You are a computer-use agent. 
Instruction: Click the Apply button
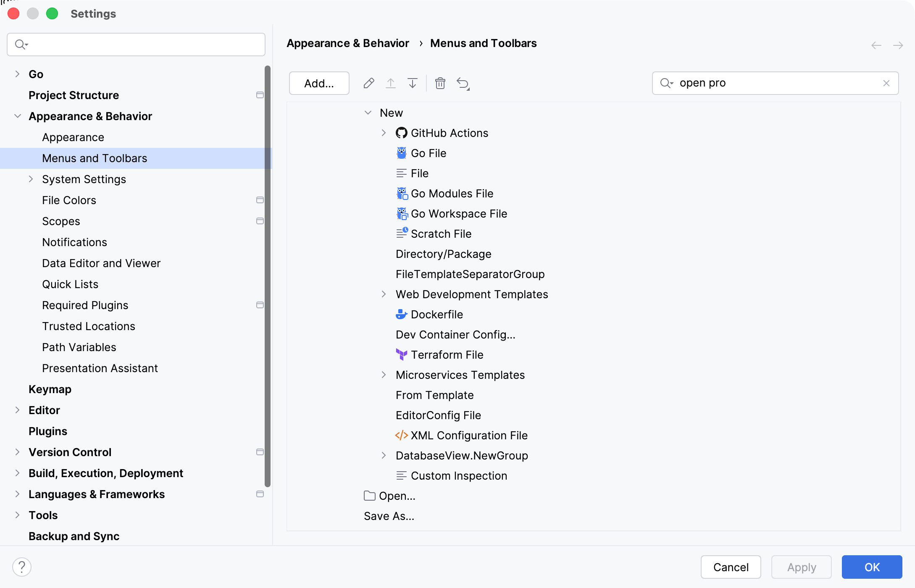[x=801, y=567]
